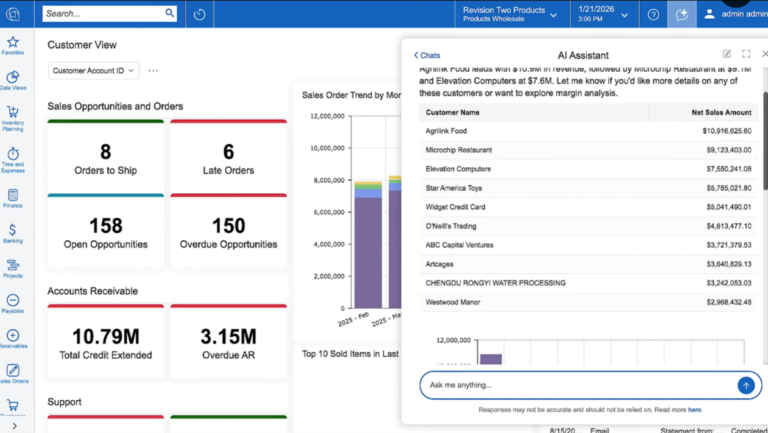This screenshot has width=768, height=433.
Task: Open Projects in the sidebar
Action: coord(13,269)
